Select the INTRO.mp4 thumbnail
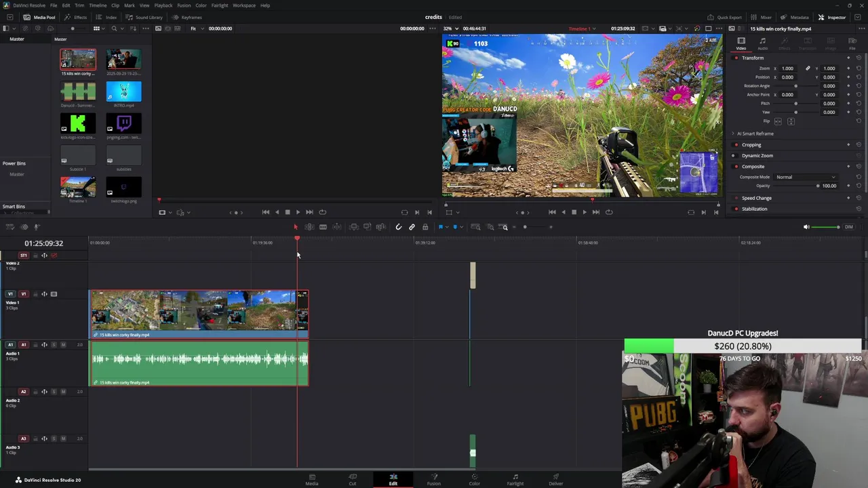 tap(123, 91)
